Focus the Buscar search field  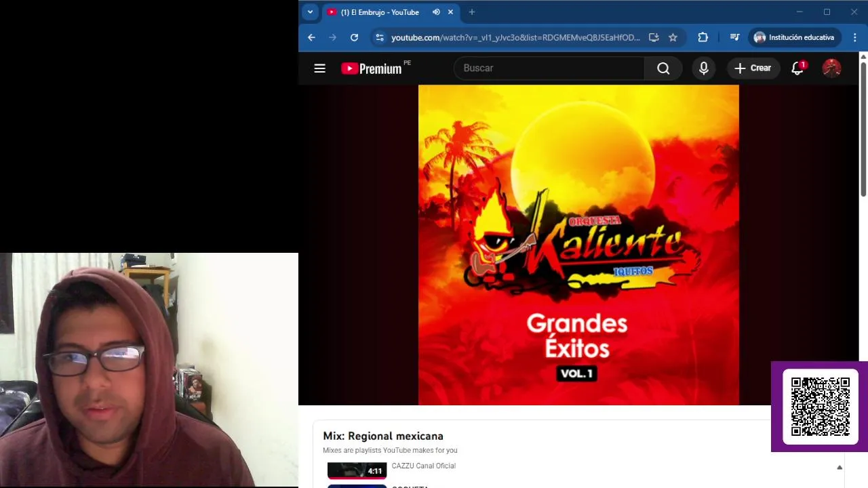(x=549, y=68)
